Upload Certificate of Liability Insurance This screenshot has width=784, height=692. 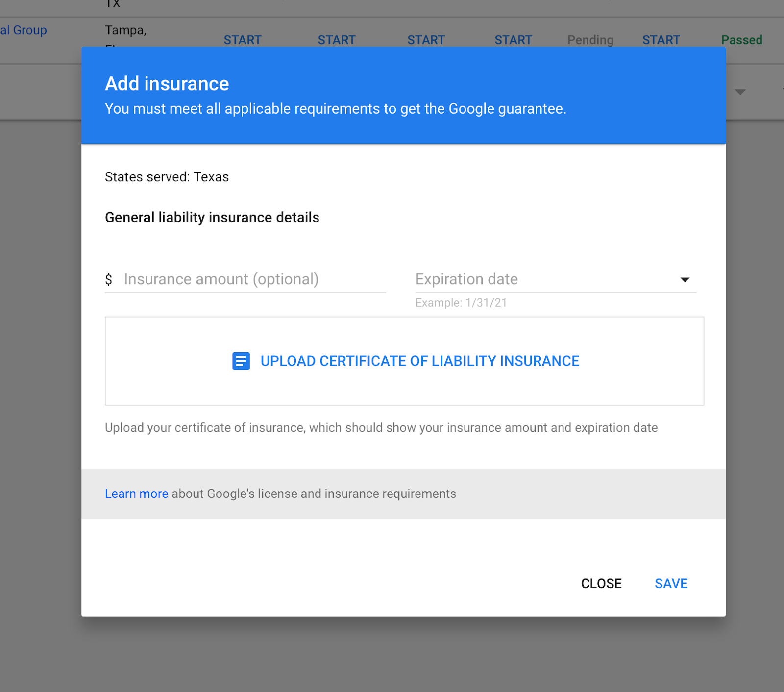click(405, 361)
